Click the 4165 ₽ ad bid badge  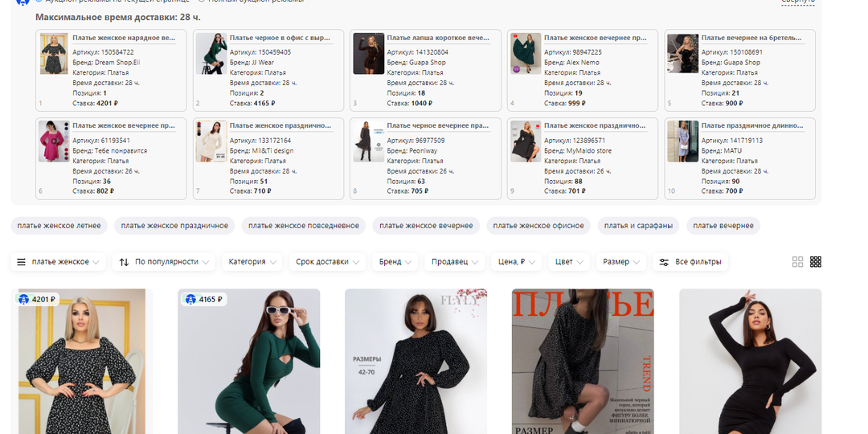(203, 300)
